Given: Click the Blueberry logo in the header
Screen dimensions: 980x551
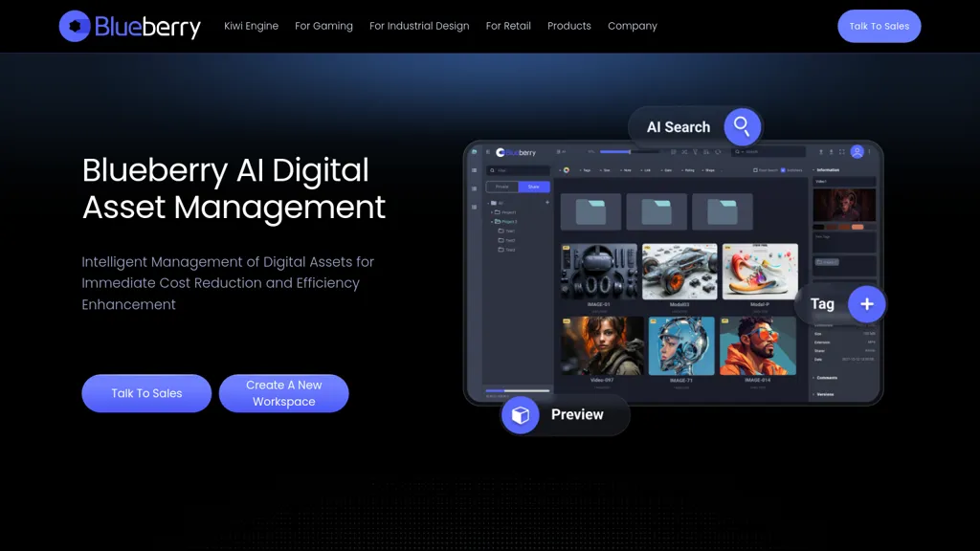Looking at the screenshot, I should (x=130, y=26).
